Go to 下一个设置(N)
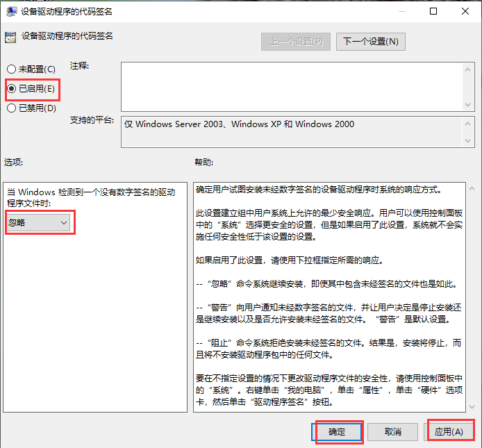482x448 pixels. 370,41
